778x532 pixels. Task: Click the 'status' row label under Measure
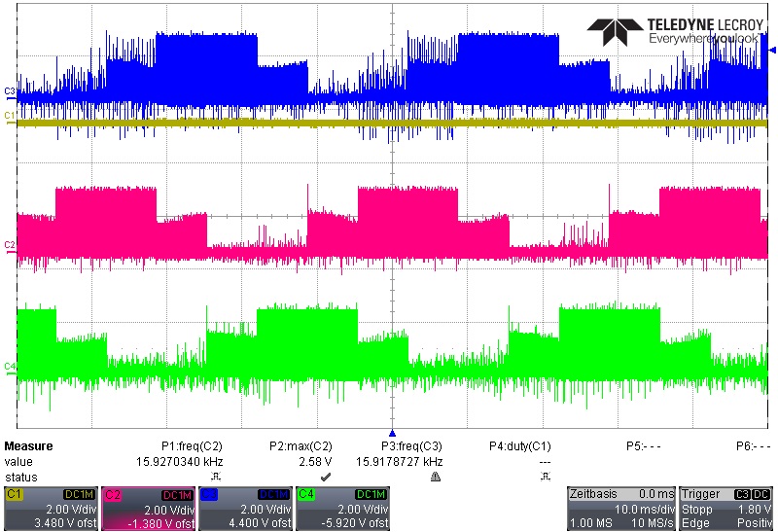point(20,477)
